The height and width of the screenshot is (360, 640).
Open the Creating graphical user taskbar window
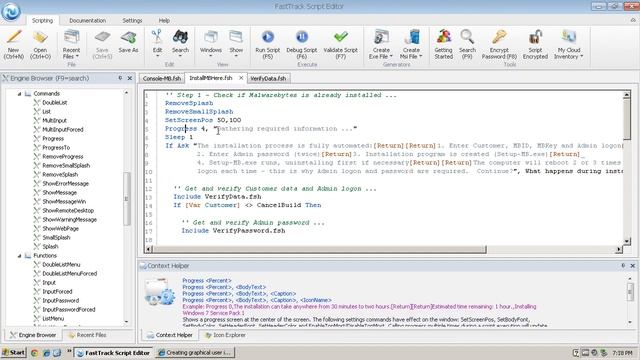click(x=195, y=353)
